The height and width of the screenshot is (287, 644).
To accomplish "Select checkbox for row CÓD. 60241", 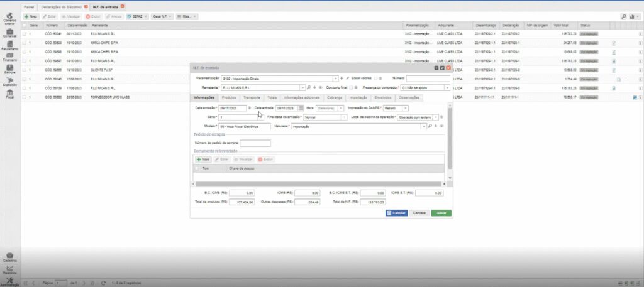I will (x=25, y=33).
